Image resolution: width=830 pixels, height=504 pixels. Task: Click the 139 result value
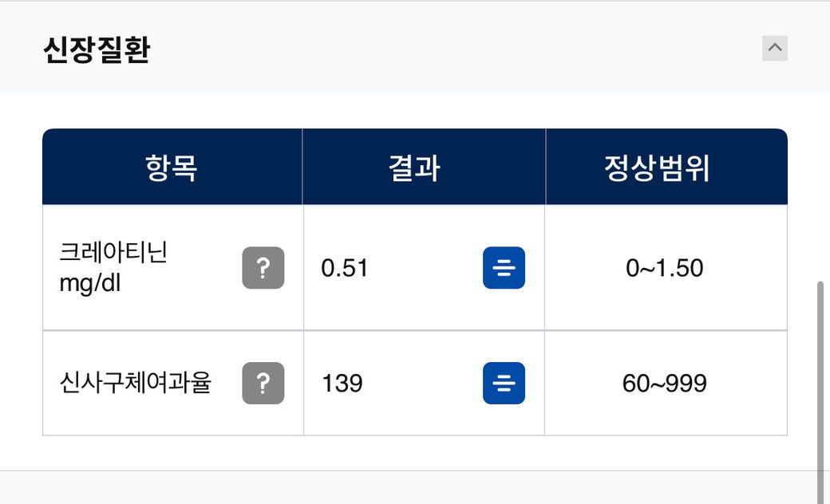[342, 384]
